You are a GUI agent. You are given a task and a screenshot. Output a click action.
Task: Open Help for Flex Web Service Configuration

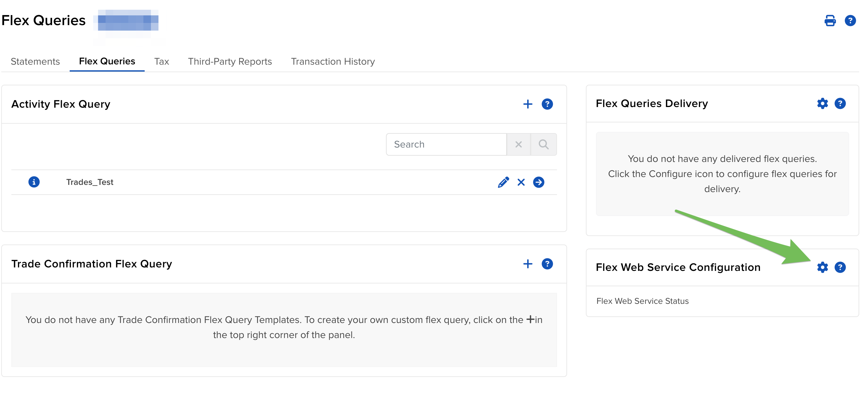click(841, 267)
